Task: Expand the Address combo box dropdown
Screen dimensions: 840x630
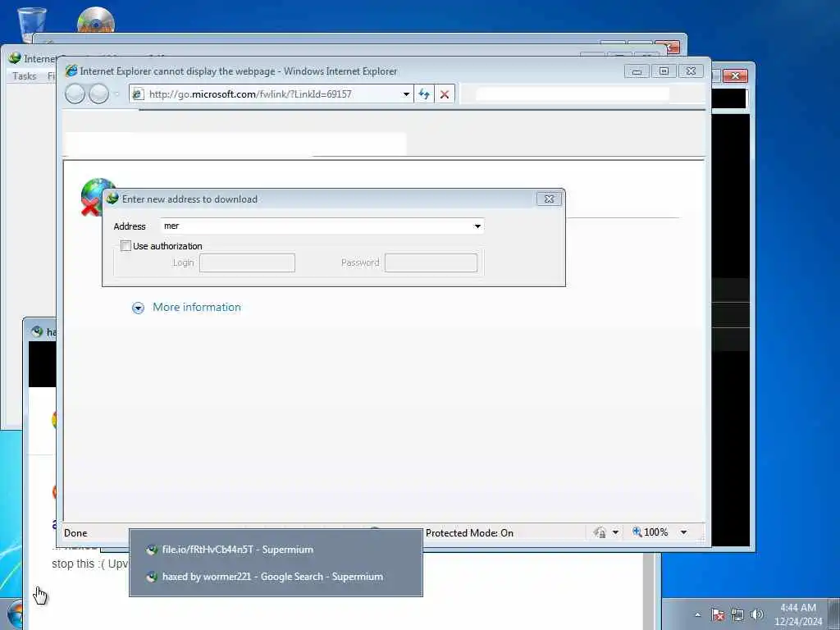Action: (477, 226)
